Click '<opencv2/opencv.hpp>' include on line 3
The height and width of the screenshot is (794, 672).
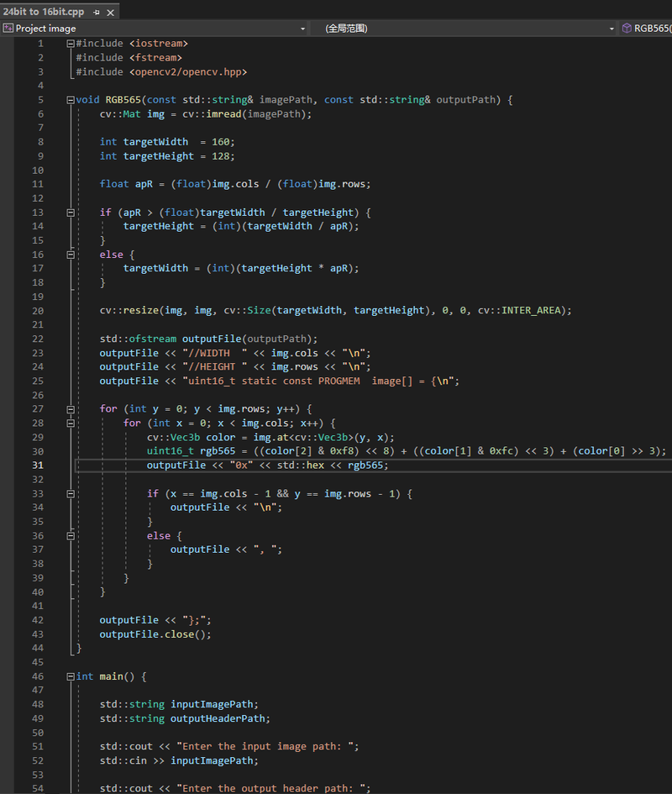tap(188, 72)
